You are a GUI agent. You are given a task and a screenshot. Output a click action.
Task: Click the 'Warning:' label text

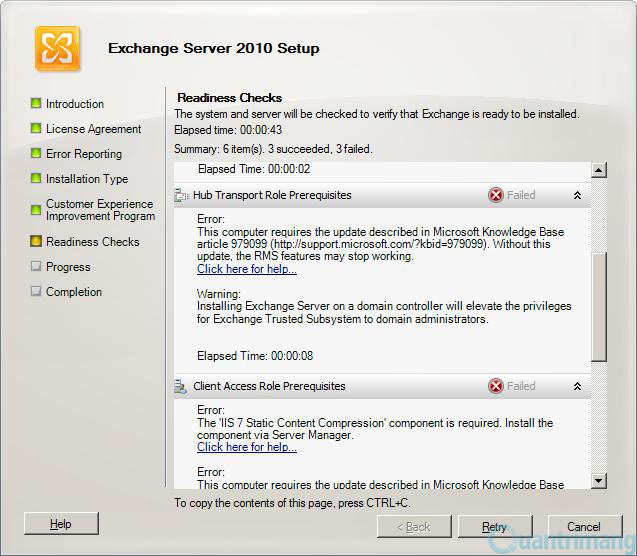click(219, 294)
